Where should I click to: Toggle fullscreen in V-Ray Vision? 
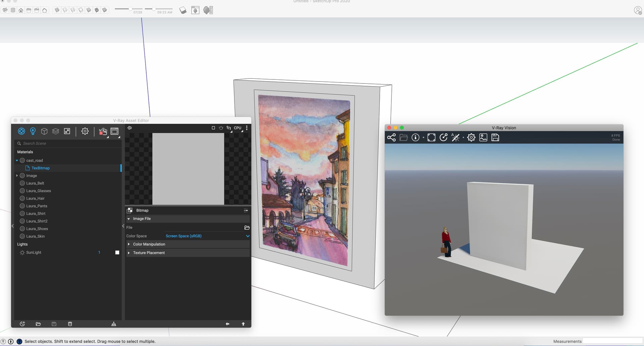(x=431, y=137)
